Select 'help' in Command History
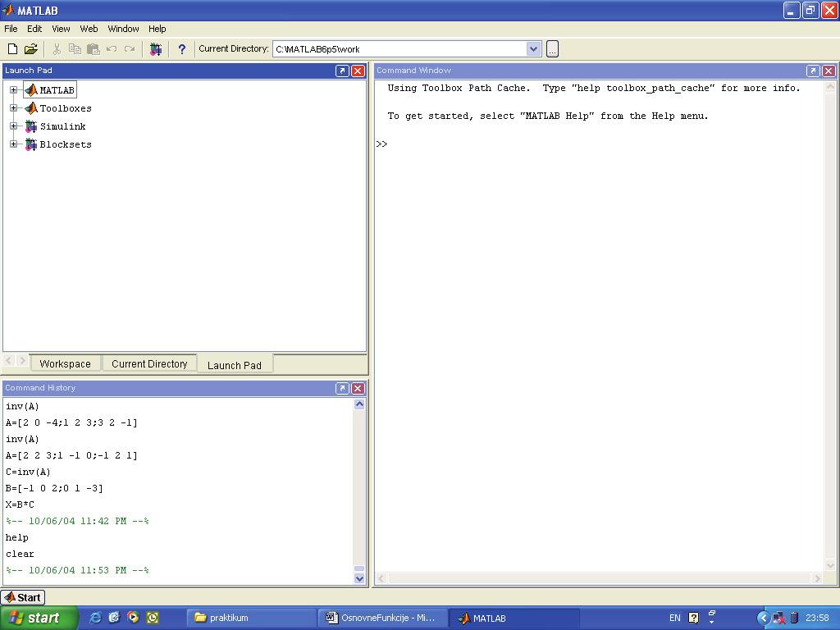The width and height of the screenshot is (840, 630). click(17, 537)
